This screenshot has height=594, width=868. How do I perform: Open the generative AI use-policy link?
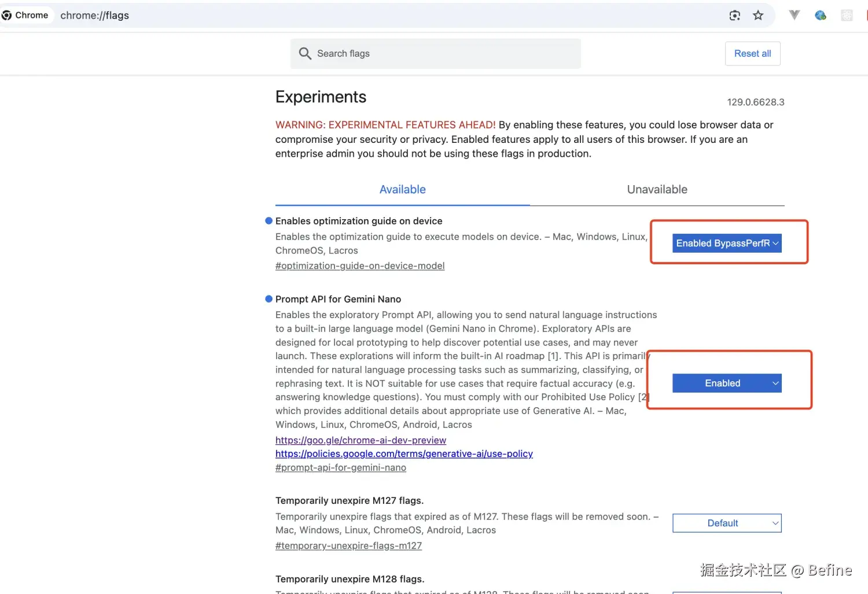404,454
